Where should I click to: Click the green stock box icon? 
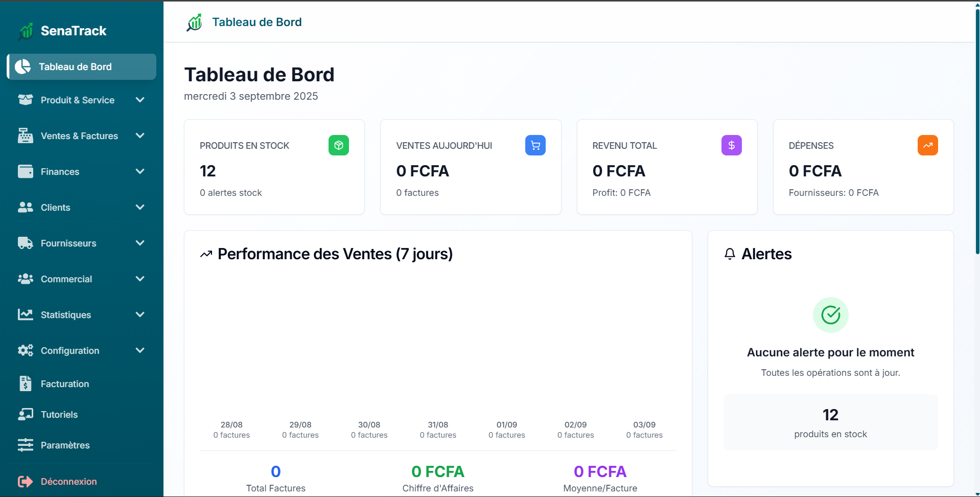click(x=338, y=145)
